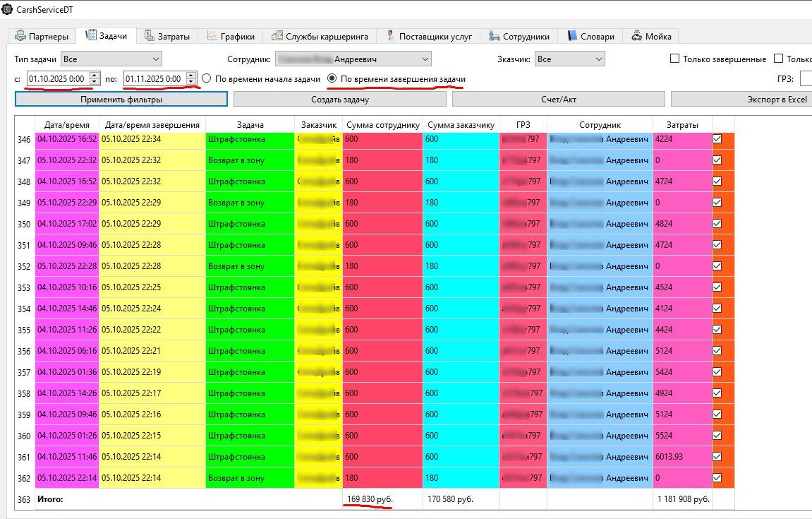Screen dimensions: 812x519
Task: Click the CarshServiceDT app icon in title bar
Action: coord(7,9)
